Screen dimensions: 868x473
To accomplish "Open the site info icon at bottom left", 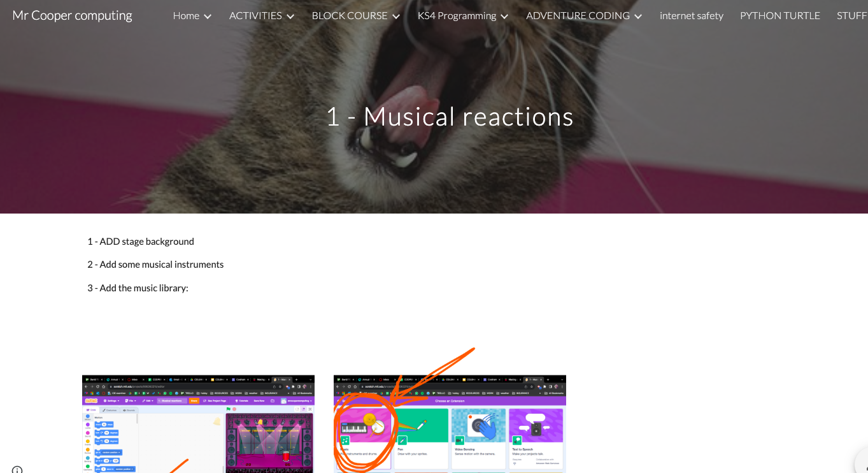I will (x=17, y=470).
